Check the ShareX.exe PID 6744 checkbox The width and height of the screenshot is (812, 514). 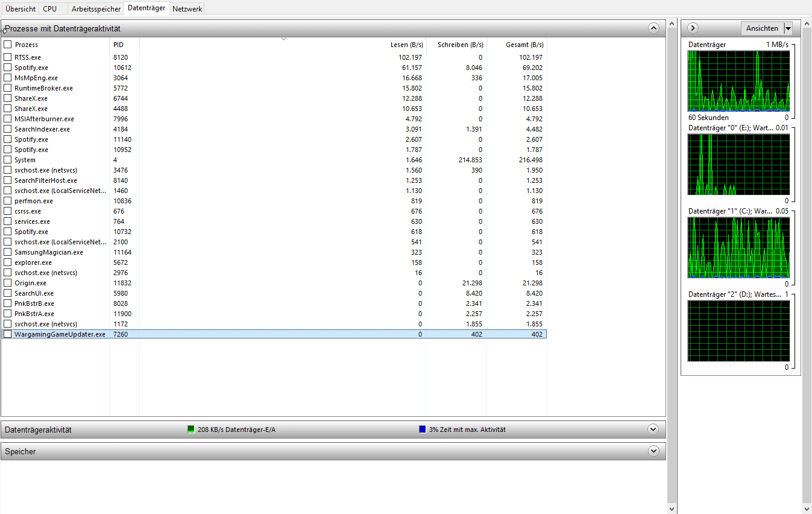tap(8, 98)
